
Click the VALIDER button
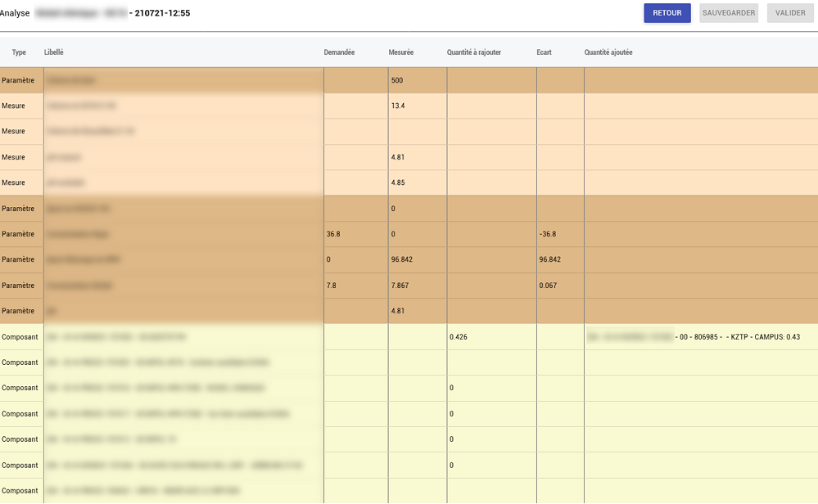tap(790, 13)
